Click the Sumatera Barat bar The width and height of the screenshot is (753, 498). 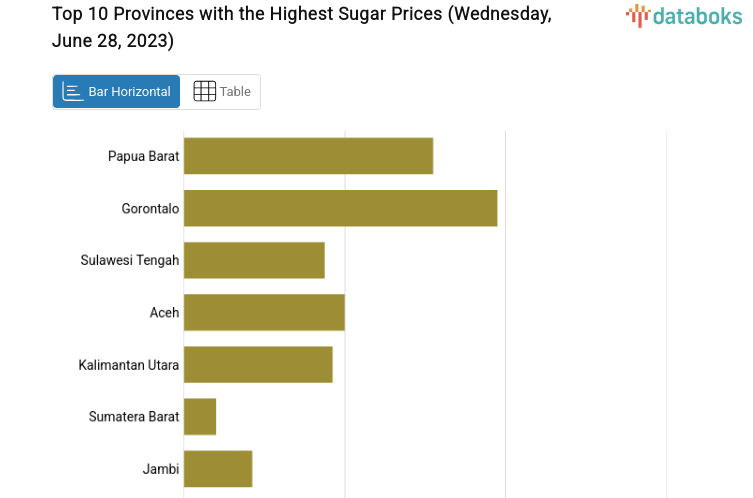point(200,416)
